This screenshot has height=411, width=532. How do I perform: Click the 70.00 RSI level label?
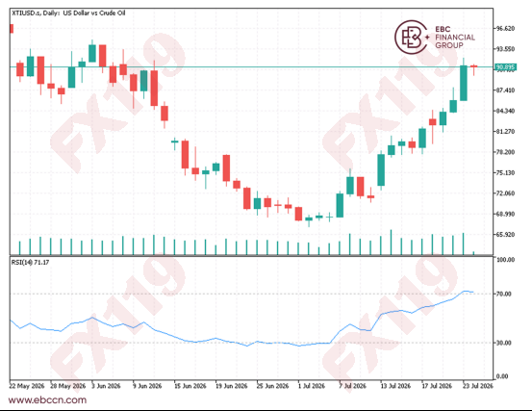[504, 294]
